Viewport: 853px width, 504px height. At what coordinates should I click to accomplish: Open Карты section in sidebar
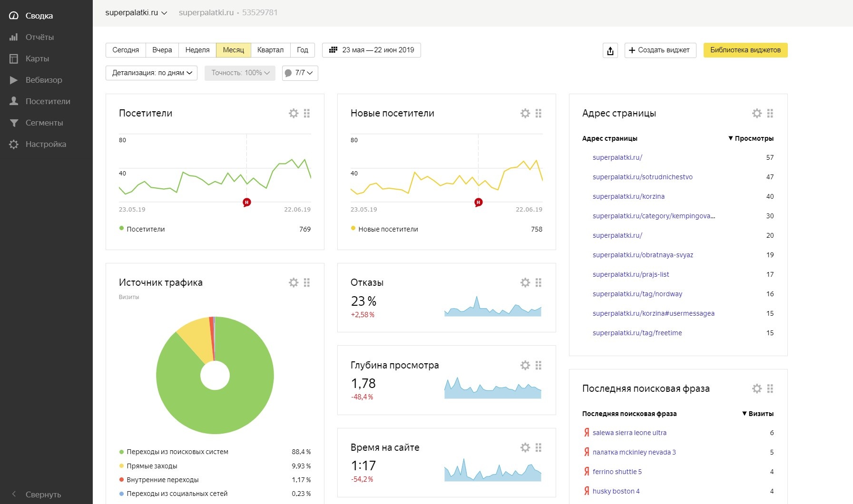coord(37,58)
